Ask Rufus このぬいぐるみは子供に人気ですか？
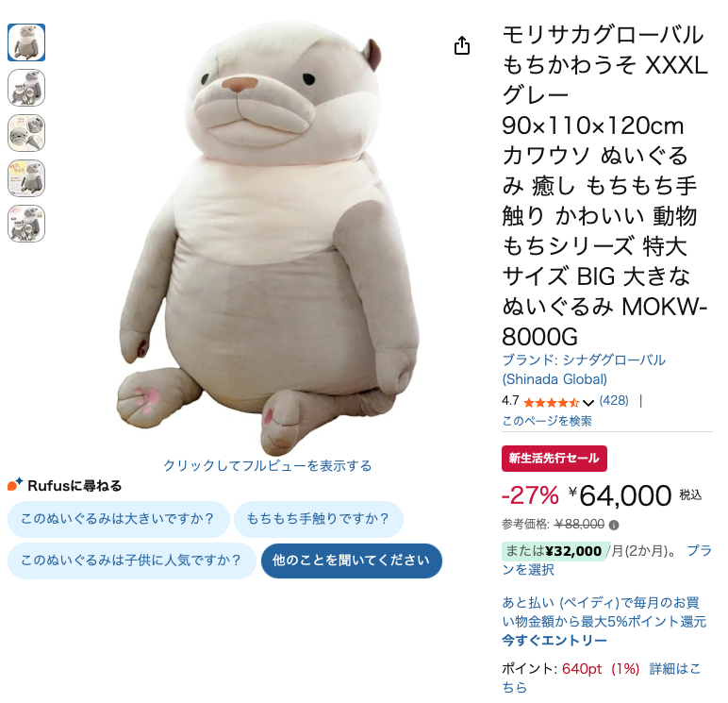Screen dimensions: 728x703 pyautogui.click(x=132, y=561)
